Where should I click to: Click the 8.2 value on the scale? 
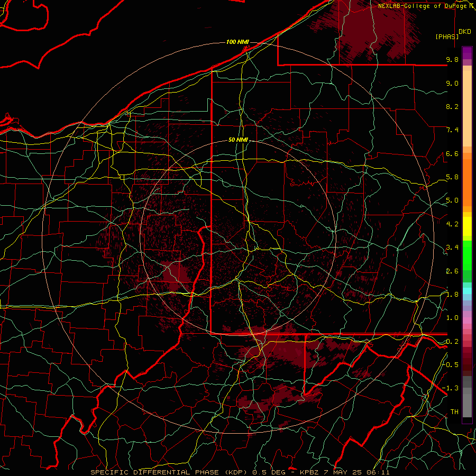[x=452, y=106]
